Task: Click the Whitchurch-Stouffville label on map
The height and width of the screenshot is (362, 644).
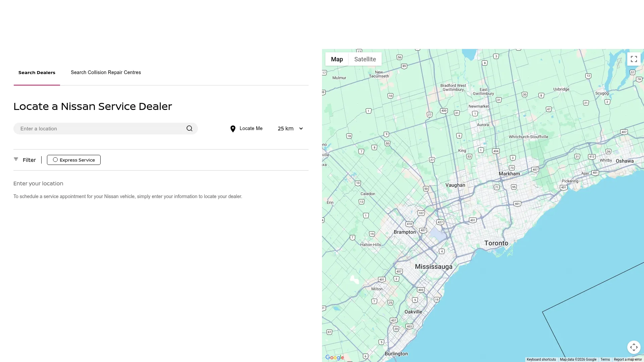Action: click(528, 137)
